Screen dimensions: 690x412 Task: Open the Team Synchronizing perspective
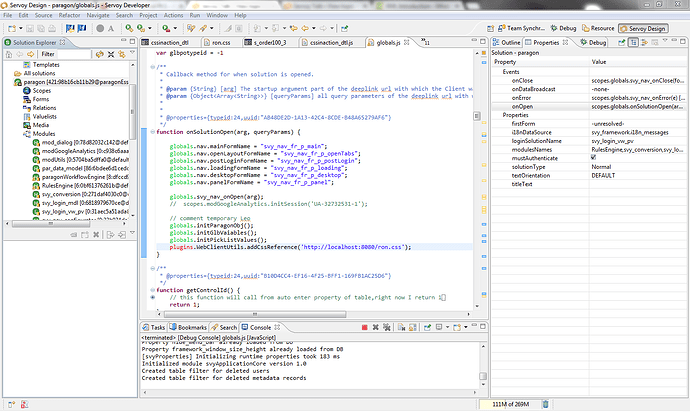[x=521, y=28]
